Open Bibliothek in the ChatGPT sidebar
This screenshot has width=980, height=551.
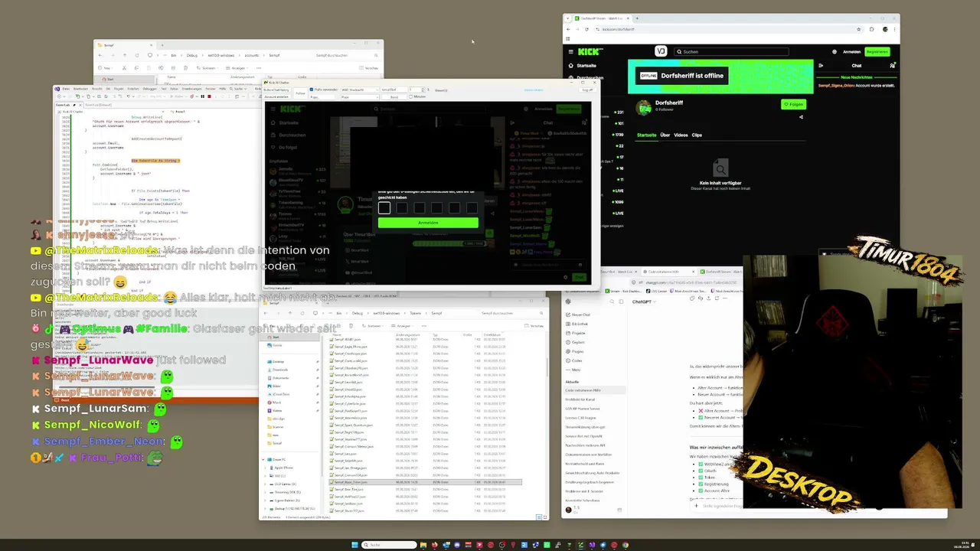581,324
